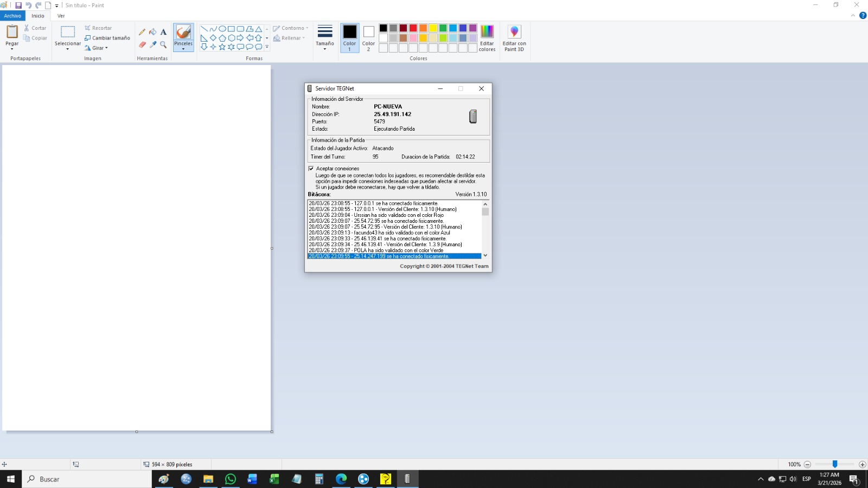The height and width of the screenshot is (488, 868).
Task: Uncheck the Aceptar conexiones checkbox
Action: [x=311, y=169]
